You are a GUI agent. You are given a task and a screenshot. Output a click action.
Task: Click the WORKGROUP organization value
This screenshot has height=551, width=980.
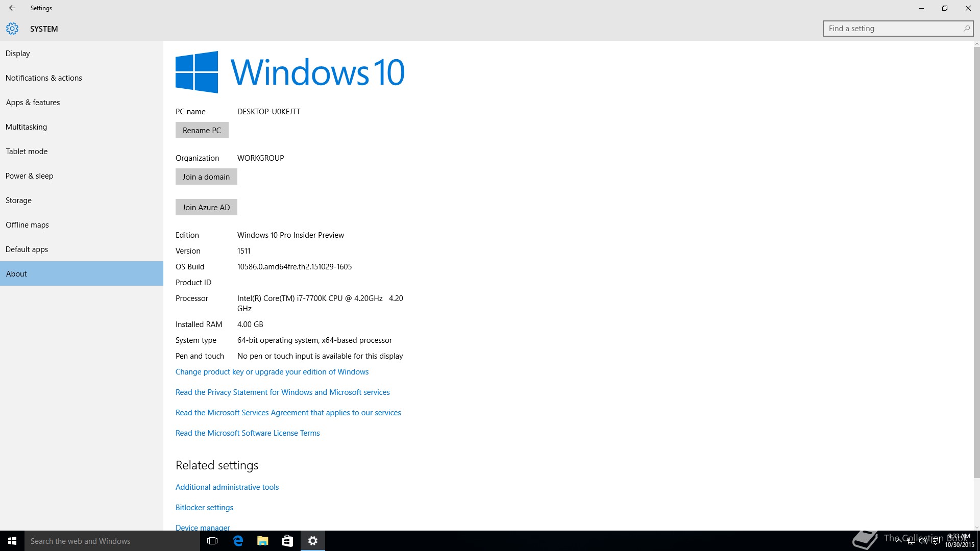[261, 158]
